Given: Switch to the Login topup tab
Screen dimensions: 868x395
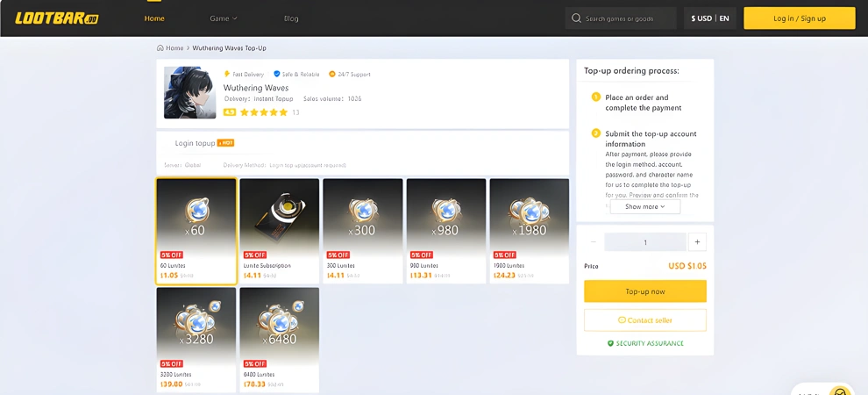Looking at the screenshot, I should point(196,143).
